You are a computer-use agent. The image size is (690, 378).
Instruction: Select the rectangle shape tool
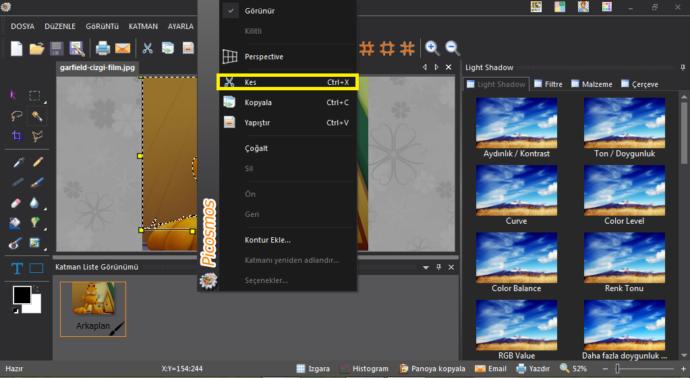37,268
